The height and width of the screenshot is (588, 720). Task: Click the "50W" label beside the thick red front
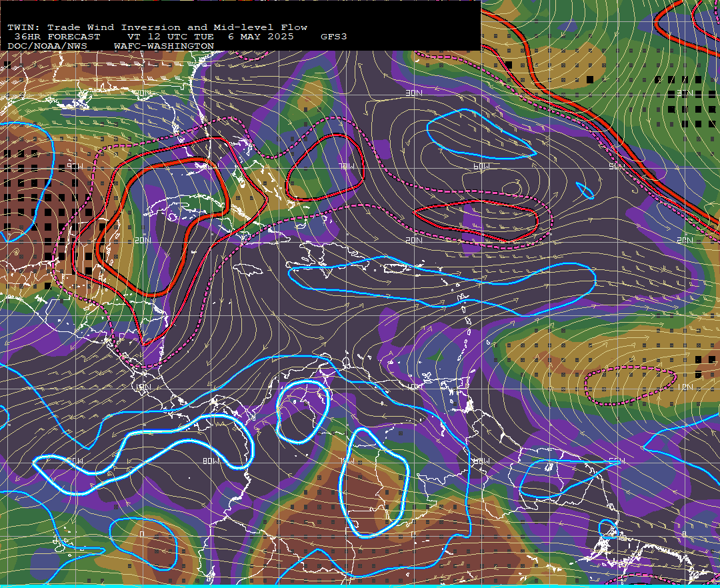point(617,166)
